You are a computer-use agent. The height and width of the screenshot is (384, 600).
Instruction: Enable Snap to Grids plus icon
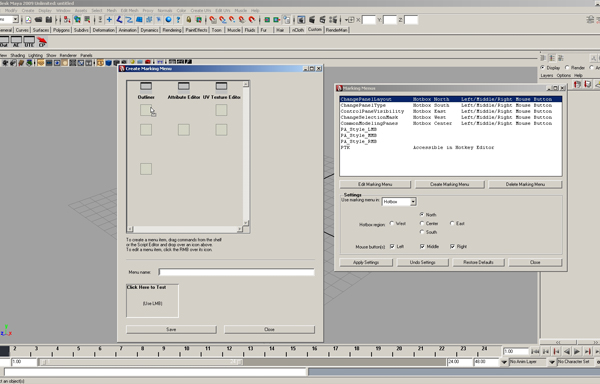(109, 20)
